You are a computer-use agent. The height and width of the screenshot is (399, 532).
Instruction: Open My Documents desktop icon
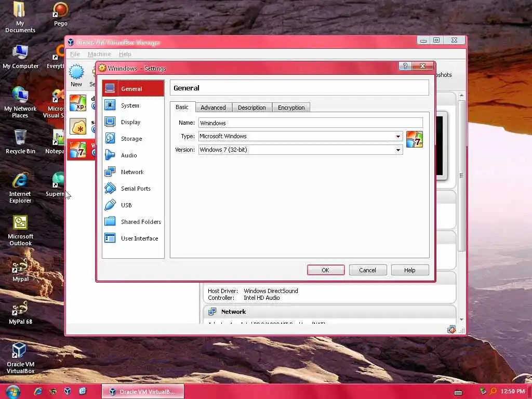pos(20,17)
